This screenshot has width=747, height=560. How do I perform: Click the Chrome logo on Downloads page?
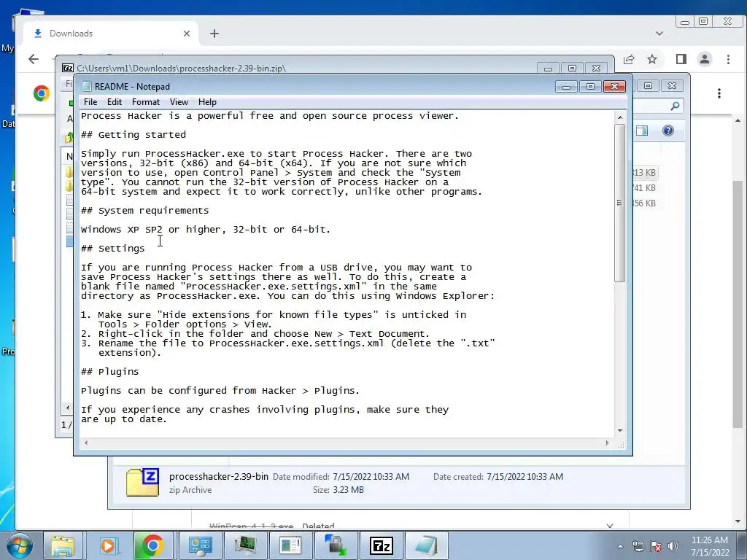tap(42, 93)
